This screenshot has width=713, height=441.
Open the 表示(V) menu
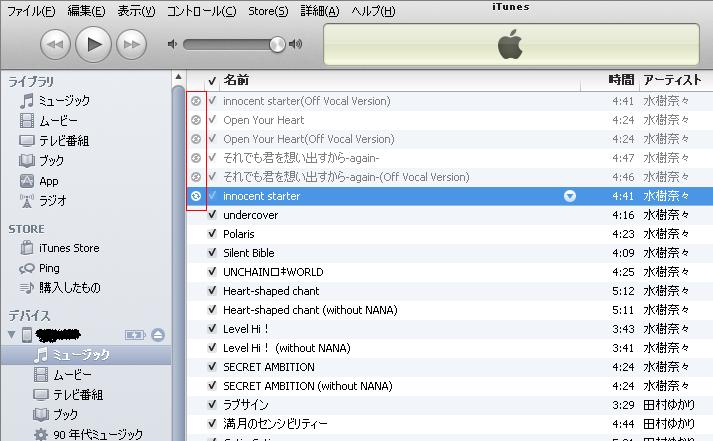pyautogui.click(x=136, y=11)
